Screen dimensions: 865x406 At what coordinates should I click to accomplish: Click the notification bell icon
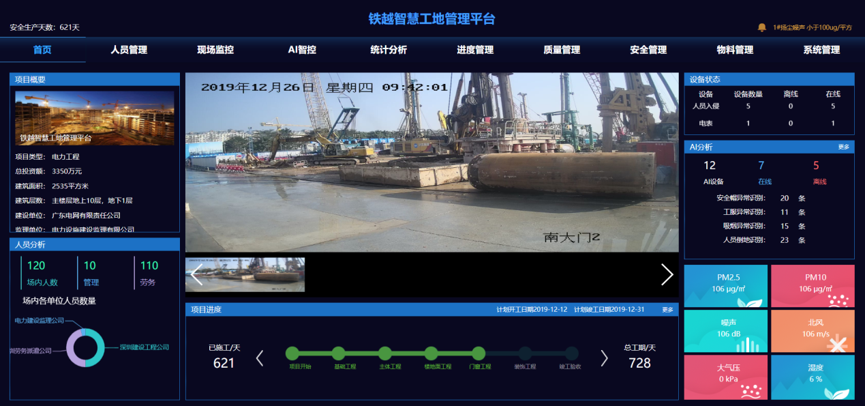click(x=762, y=27)
